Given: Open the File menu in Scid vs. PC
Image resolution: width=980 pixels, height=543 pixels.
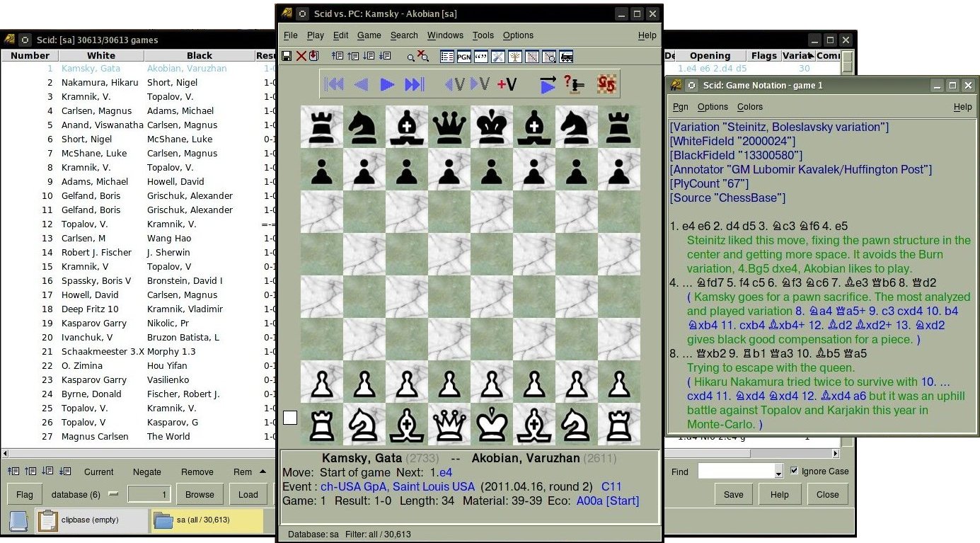Looking at the screenshot, I should tap(291, 35).
